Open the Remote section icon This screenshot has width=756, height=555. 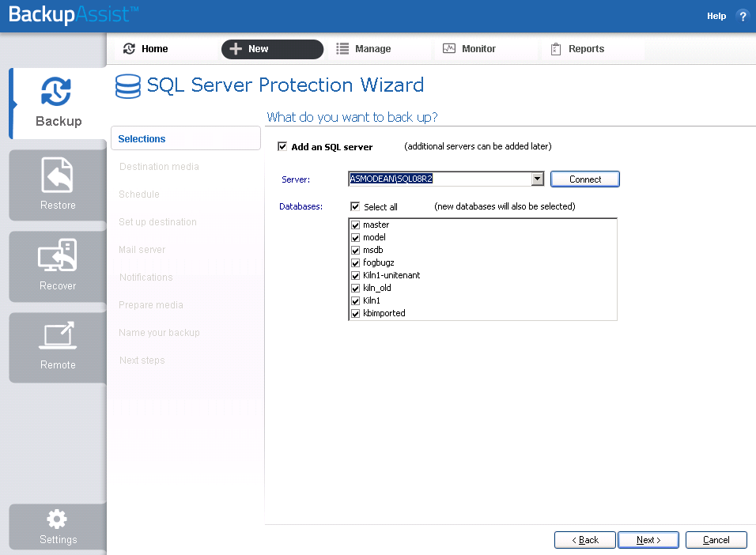[x=58, y=334]
